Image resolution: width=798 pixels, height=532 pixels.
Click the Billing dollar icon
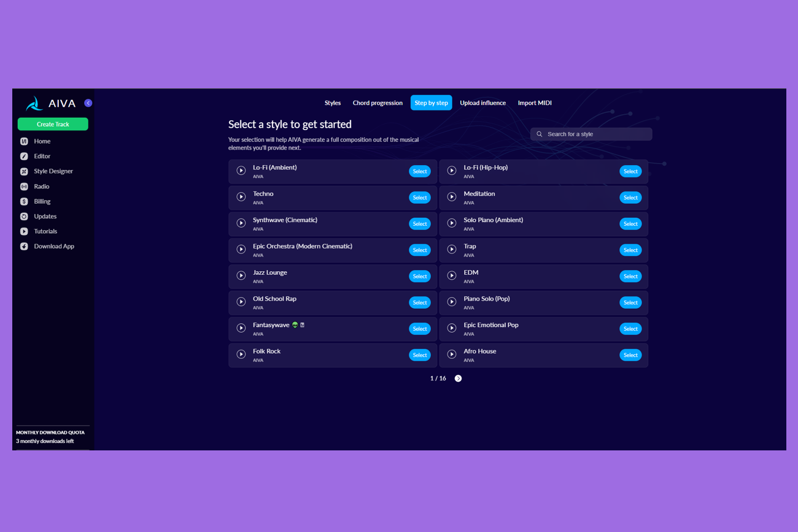(24, 201)
